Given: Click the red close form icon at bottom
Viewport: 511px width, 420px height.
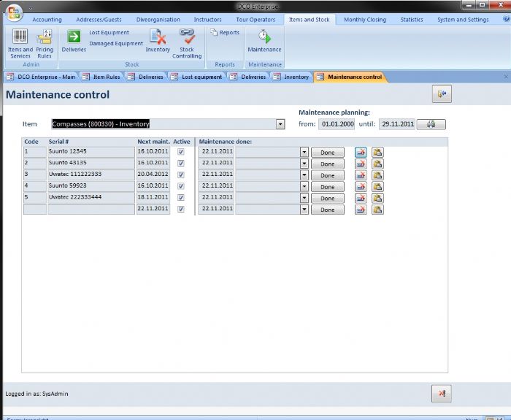Looking at the screenshot, I should tap(442, 394).
